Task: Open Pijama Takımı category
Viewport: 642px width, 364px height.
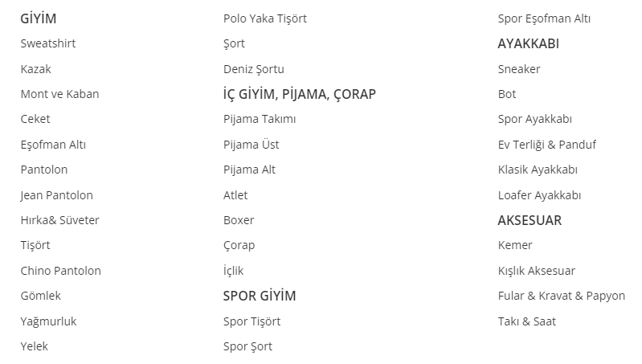Action: click(x=260, y=119)
